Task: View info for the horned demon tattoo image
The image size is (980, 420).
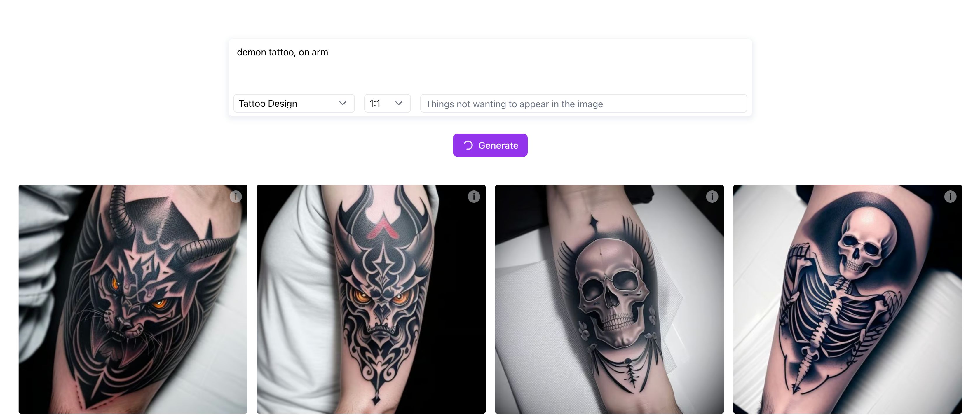Action: point(236,196)
